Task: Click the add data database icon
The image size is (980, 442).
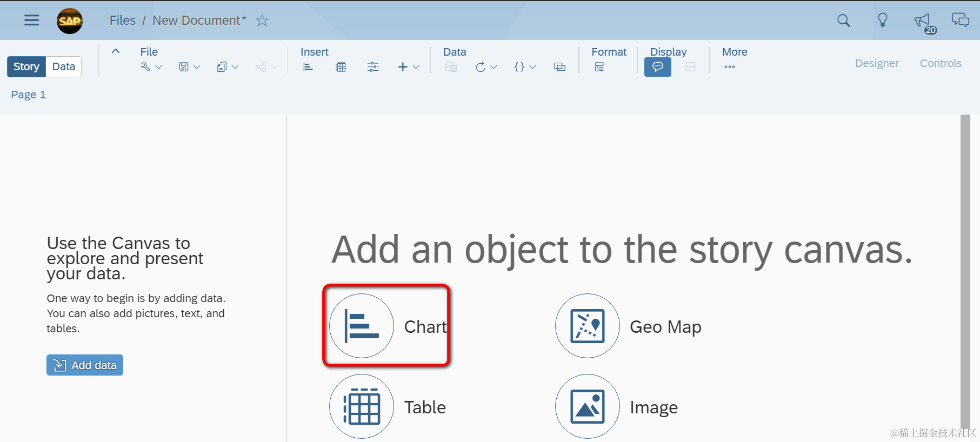Action: point(451,67)
